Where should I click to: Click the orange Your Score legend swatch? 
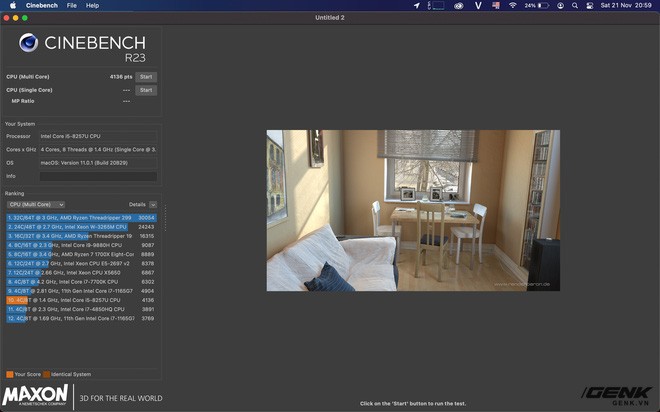[10, 374]
